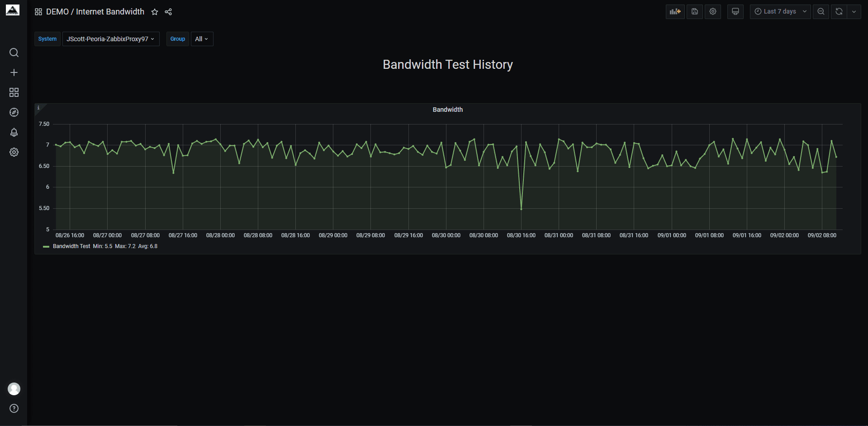
Task: Click the 08/30 16:00 axis label
Action: point(521,235)
